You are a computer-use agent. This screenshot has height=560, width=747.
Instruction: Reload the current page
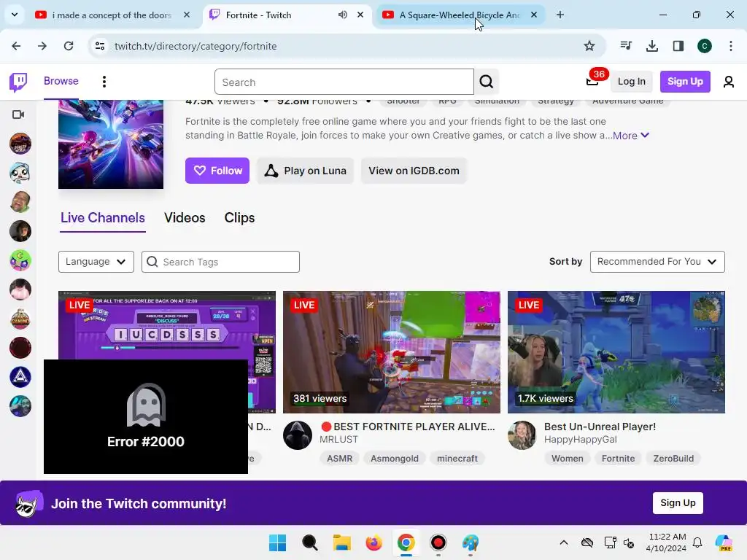[x=69, y=46]
